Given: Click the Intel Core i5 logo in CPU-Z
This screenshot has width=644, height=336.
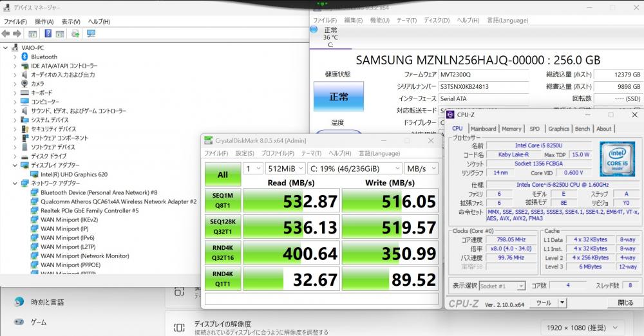Looking at the screenshot, I should [617, 158].
